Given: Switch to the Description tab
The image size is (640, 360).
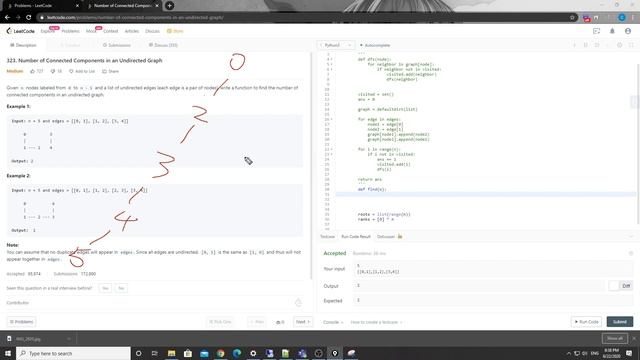Looking at the screenshot, I should pos(24,45).
